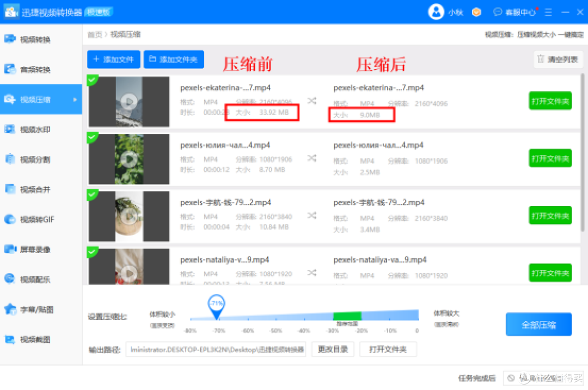Play the pexels-nataliya video thumbnail
Viewport: 588px width, 390px height.
point(129,273)
